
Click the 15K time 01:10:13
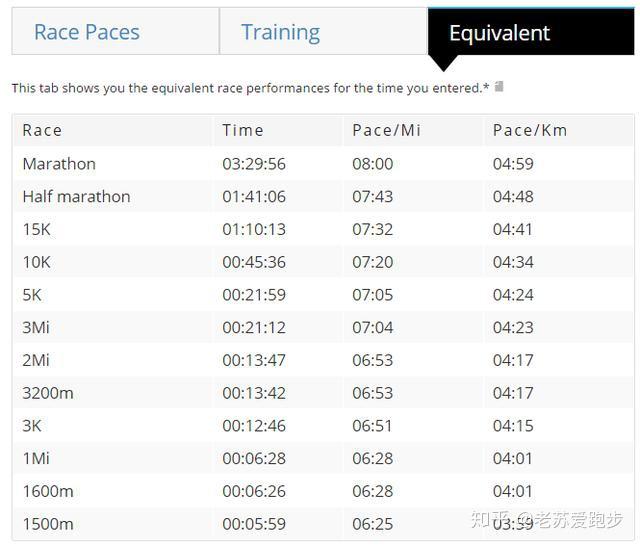coord(254,229)
